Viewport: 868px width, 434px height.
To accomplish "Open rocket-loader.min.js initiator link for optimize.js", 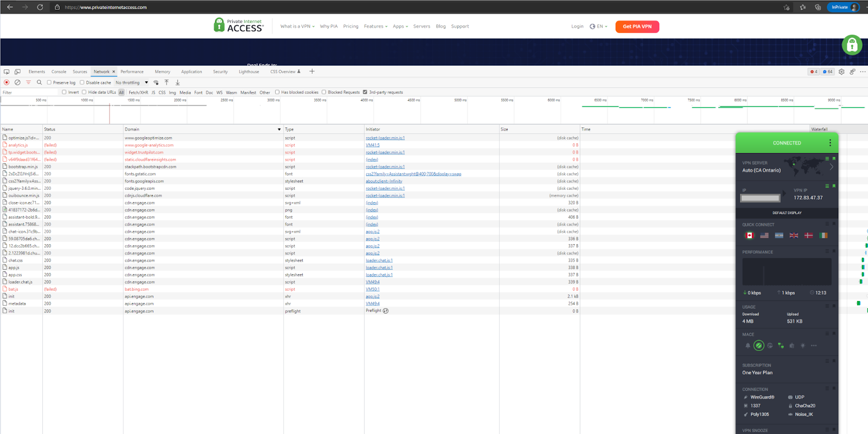I will tap(385, 138).
